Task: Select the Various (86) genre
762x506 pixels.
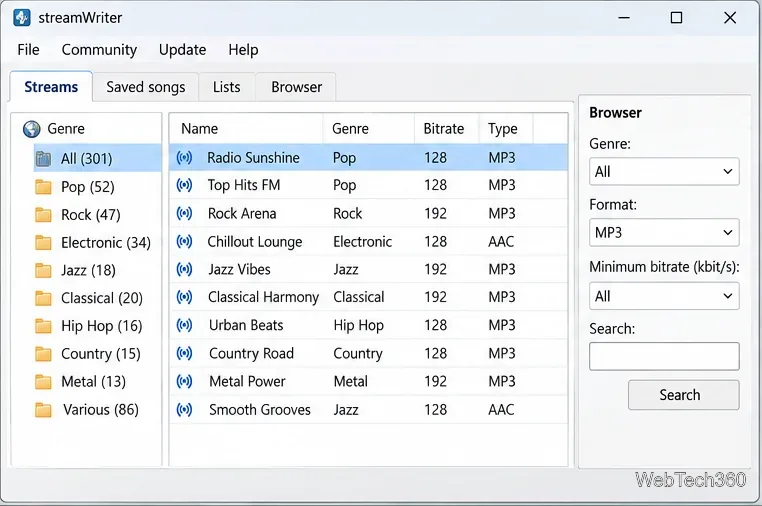Action: click(101, 410)
